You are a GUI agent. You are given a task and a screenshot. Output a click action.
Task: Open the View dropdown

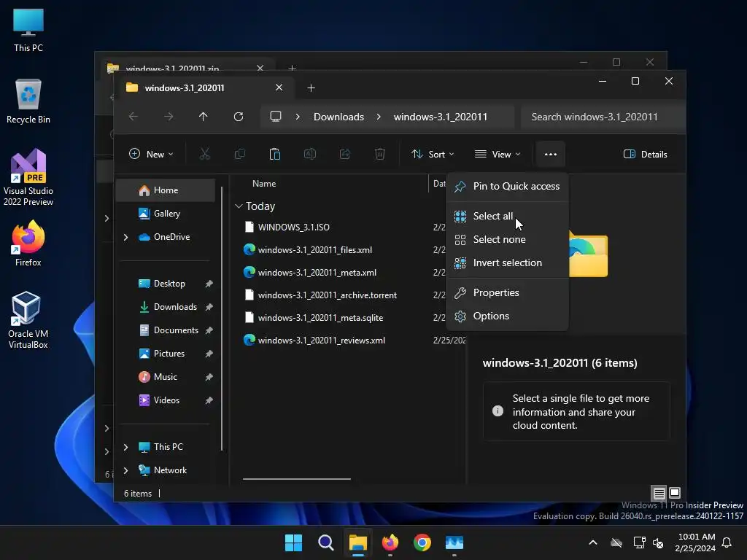click(x=498, y=154)
